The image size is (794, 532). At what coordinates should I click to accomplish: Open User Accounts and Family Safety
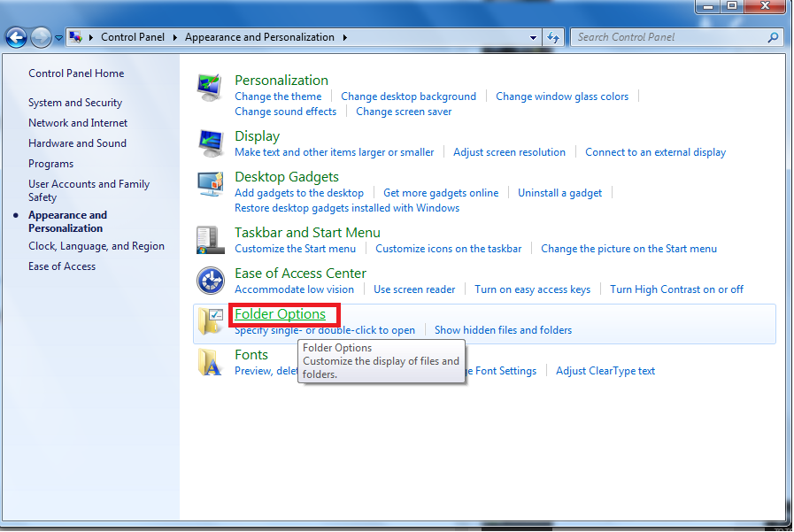click(x=89, y=190)
